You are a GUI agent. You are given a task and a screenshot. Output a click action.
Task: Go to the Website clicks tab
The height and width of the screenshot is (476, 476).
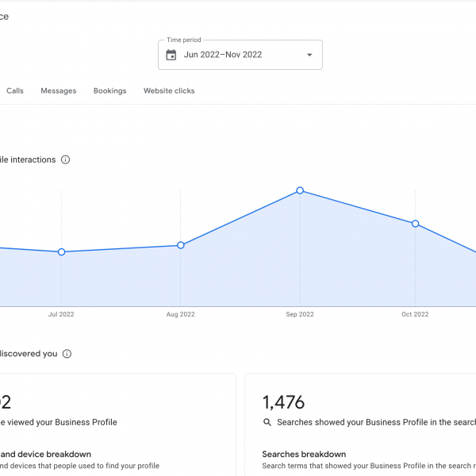point(169,90)
